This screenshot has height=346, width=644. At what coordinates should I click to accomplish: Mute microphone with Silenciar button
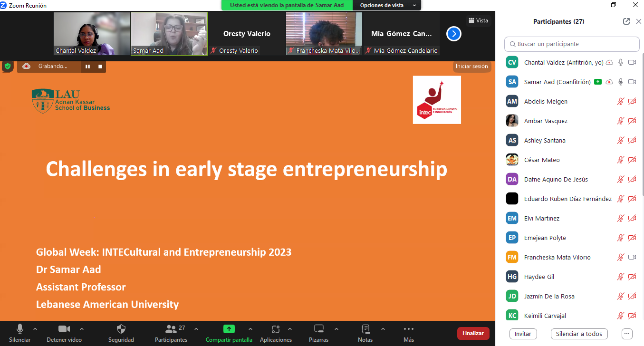tap(20, 329)
